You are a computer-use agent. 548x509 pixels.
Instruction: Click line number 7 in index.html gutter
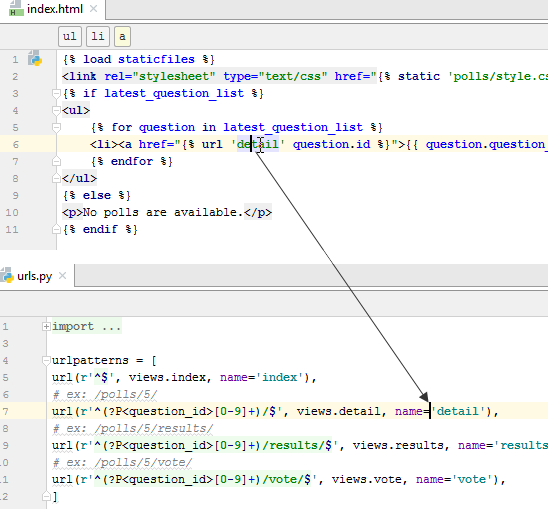tap(15, 162)
